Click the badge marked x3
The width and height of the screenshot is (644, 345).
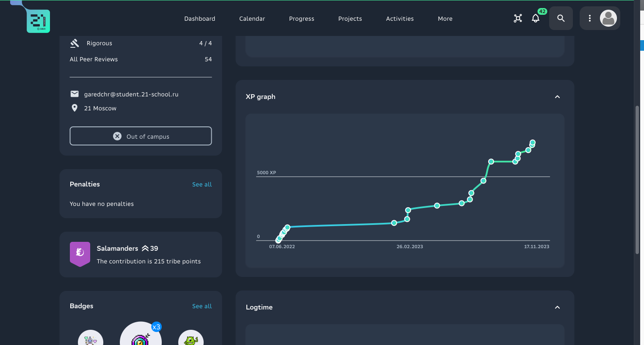(141, 336)
